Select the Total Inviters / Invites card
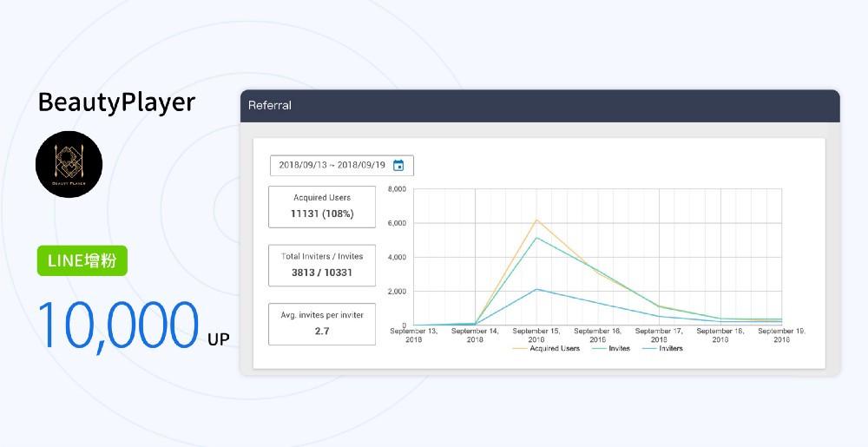This screenshot has height=447, width=868. (x=322, y=266)
